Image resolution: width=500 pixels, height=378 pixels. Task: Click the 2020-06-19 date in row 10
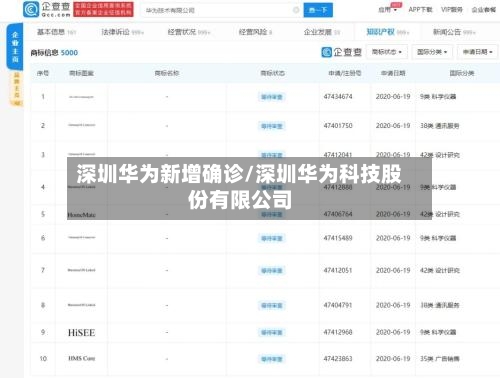click(393, 359)
